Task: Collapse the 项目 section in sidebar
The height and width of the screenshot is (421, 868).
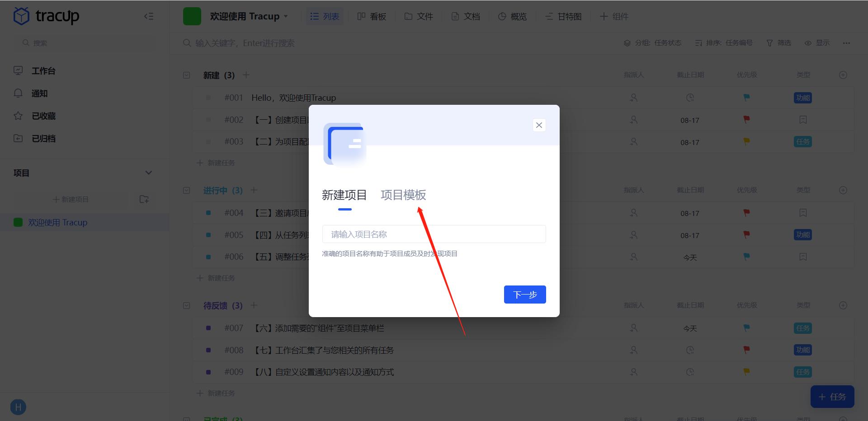Action: pos(149,173)
